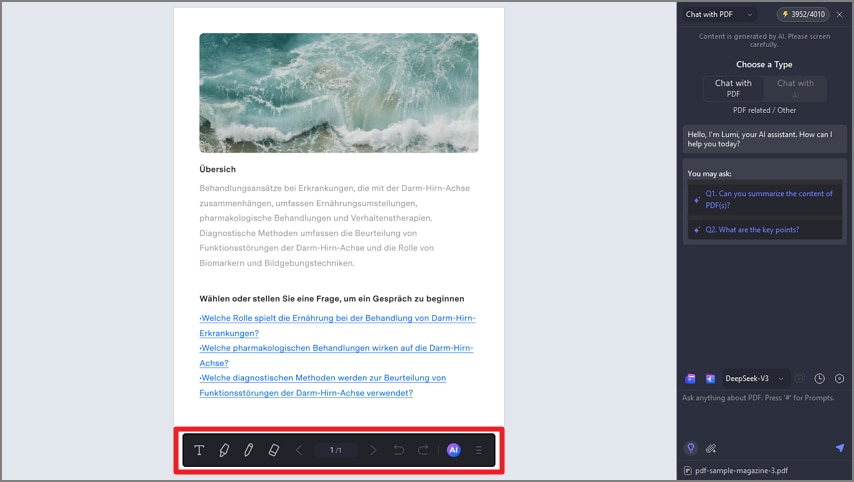This screenshot has width=854, height=482.
Task: Click the paperclip attach file icon
Action: [x=711, y=448]
